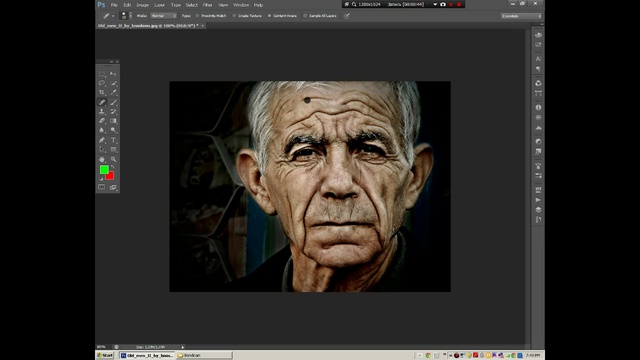Open the Layers panel icon in right dock
The image size is (640, 360).
(538, 209)
